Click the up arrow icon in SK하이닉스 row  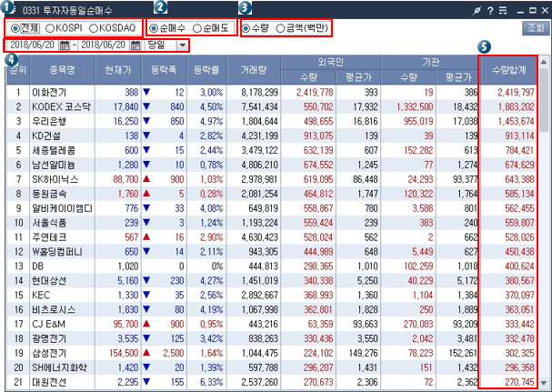click(146, 179)
